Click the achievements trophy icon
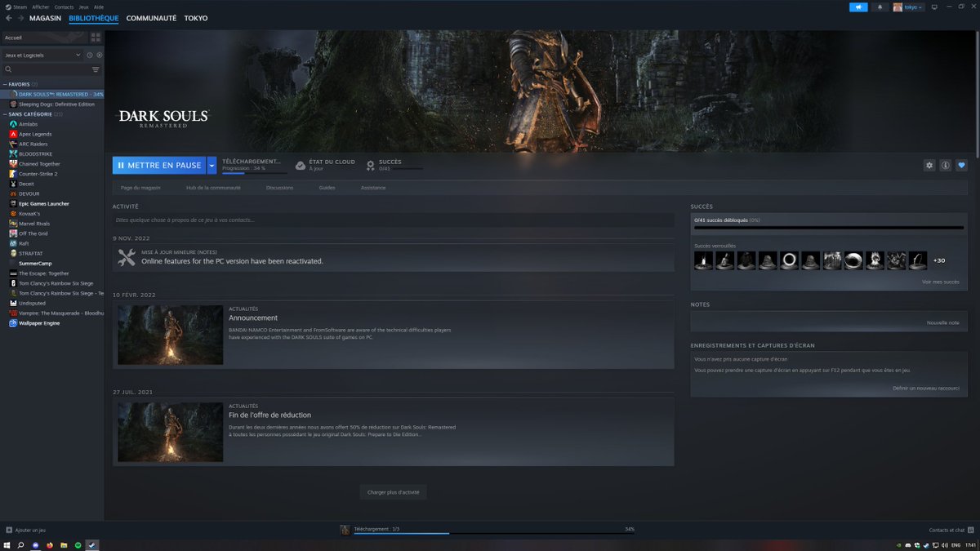This screenshot has width=980, height=551. tap(371, 165)
